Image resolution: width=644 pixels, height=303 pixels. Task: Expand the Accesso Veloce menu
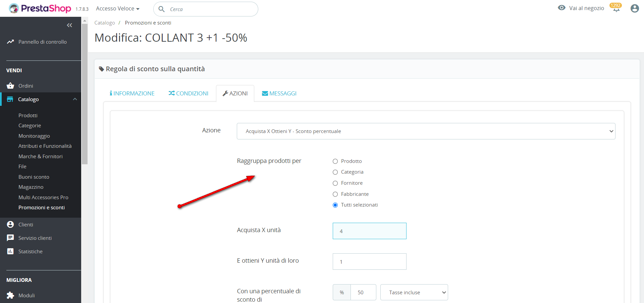(118, 9)
